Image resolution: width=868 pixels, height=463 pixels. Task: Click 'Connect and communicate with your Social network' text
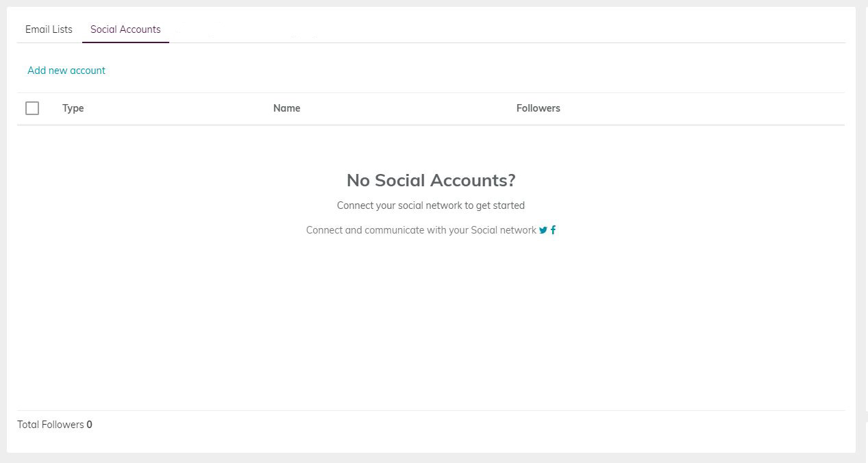click(421, 230)
